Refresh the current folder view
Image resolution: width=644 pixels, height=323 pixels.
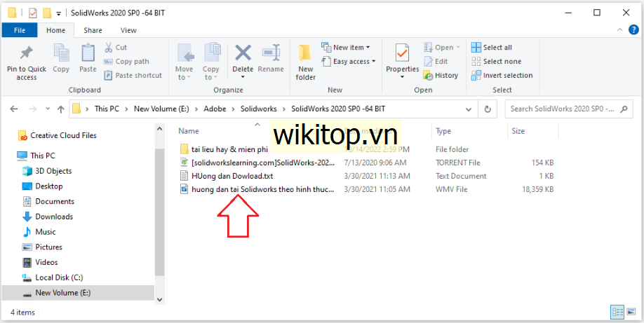coord(488,109)
